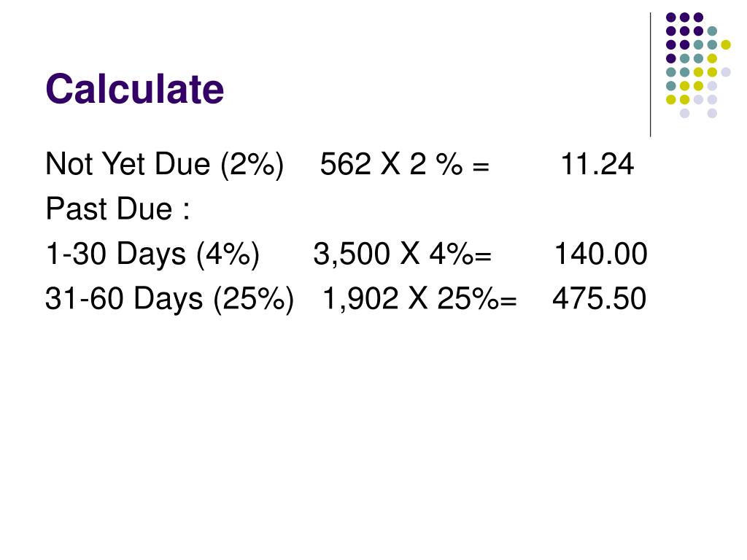Select the Not Yet Due (2%) label
The image size is (747, 560).
[x=165, y=164]
